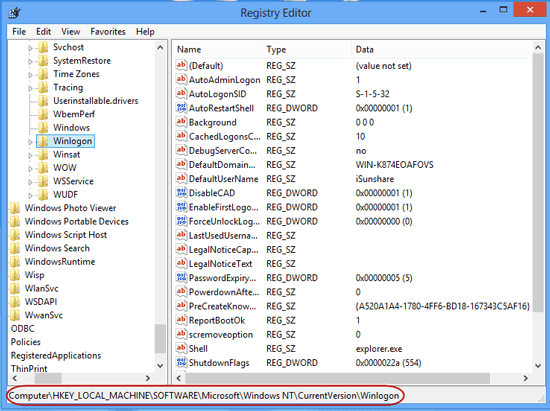Select the PreCreateKnownFolders value name
Image resolution: width=550 pixels, height=411 pixels.
pos(223,306)
